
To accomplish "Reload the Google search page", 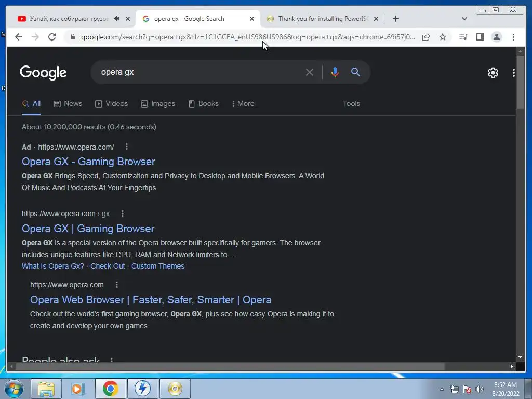I will click(52, 37).
